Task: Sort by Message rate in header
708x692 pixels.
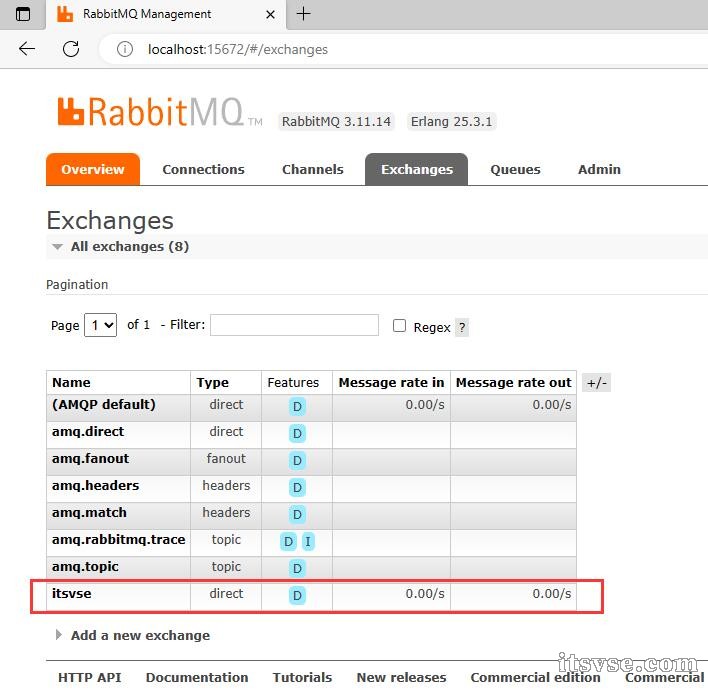Action: pos(391,383)
